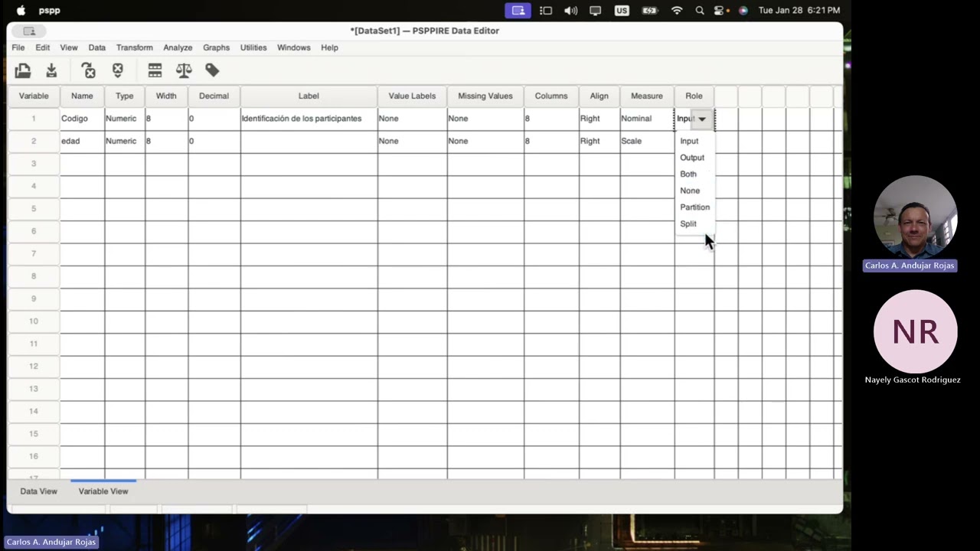Click the Missing Values column header

pyautogui.click(x=485, y=96)
